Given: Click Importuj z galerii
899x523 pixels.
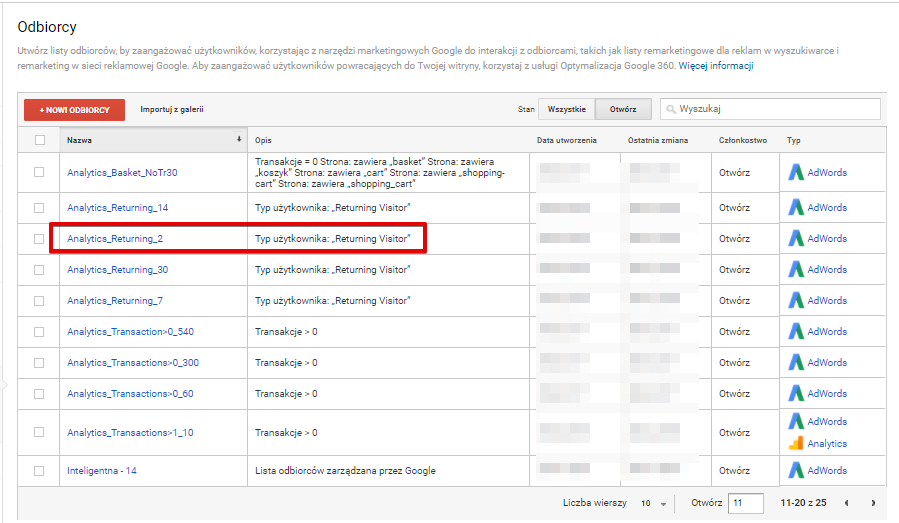Looking at the screenshot, I should point(172,109).
